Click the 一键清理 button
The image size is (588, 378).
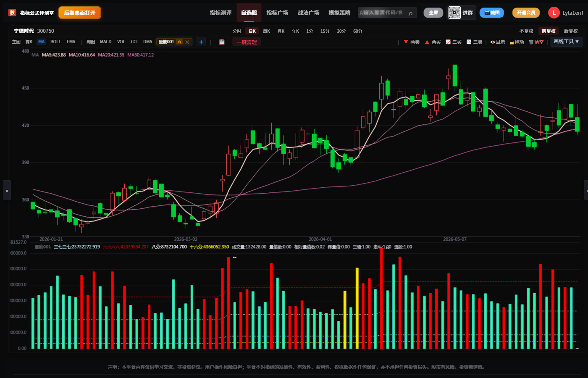pos(247,42)
